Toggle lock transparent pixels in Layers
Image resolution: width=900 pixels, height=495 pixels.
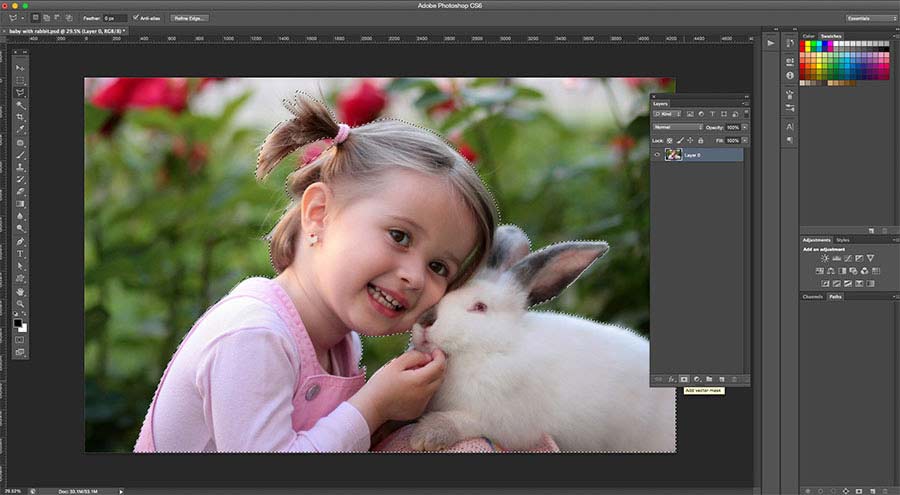[669, 140]
